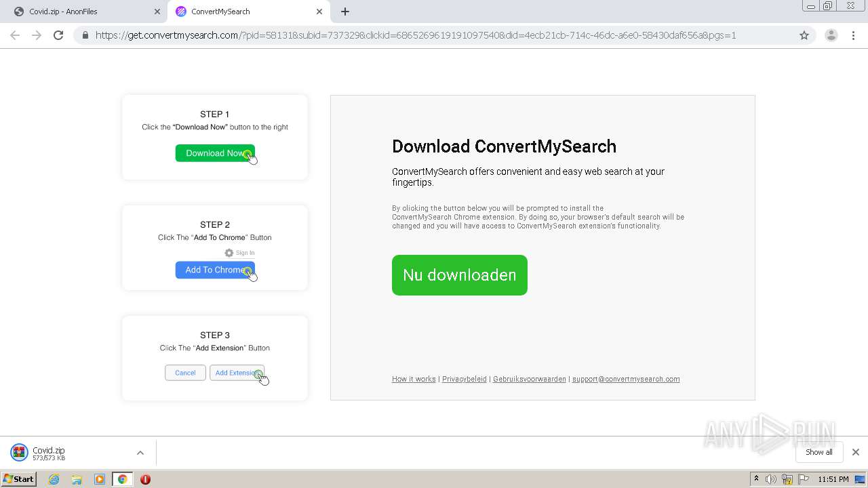
Task: Click the browser Back arrow
Action: click(15, 35)
